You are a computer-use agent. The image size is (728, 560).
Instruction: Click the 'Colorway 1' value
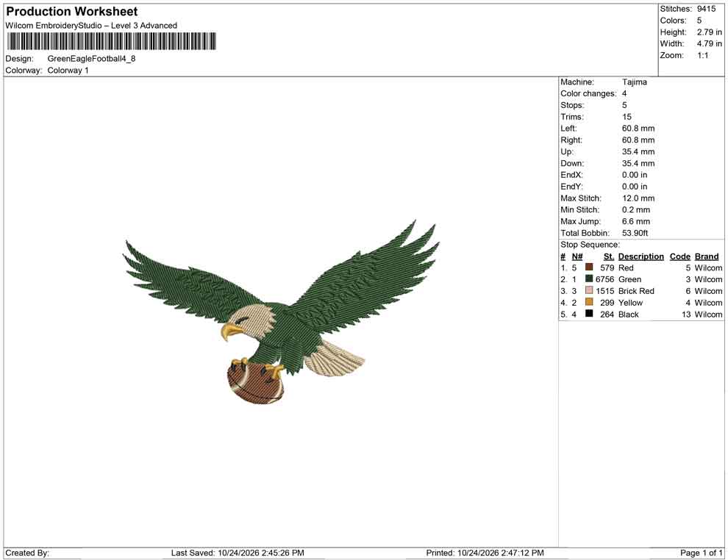68,70
